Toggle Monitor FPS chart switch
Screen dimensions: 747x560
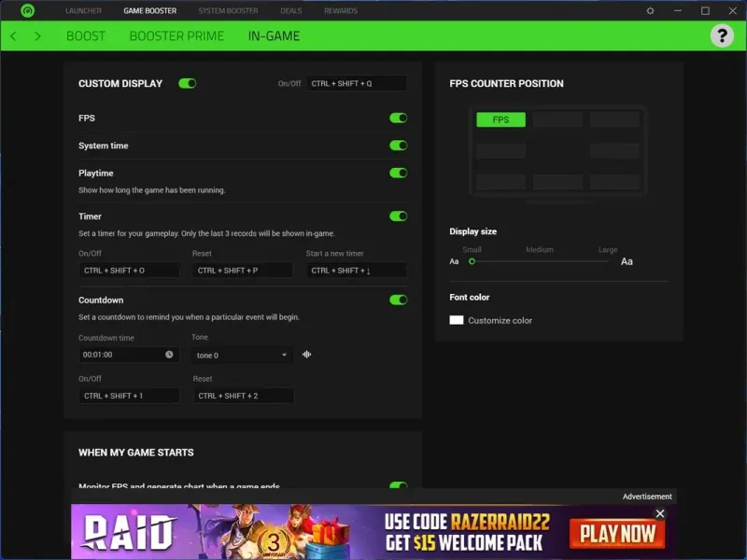pos(399,485)
